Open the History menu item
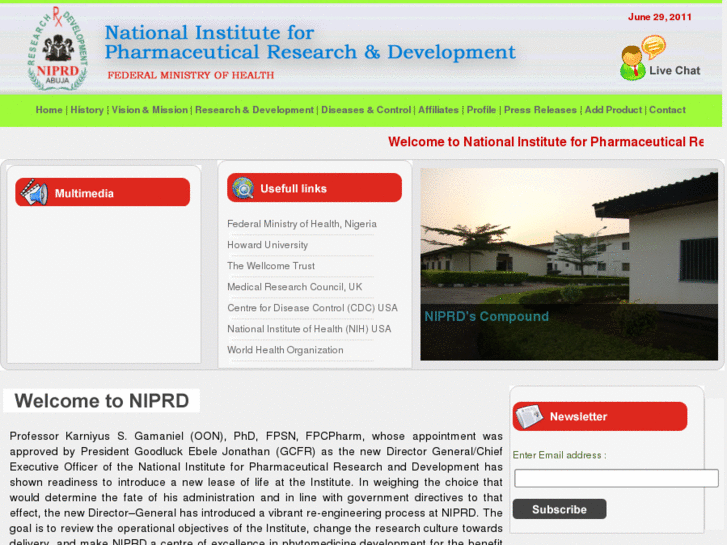 (87, 110)
